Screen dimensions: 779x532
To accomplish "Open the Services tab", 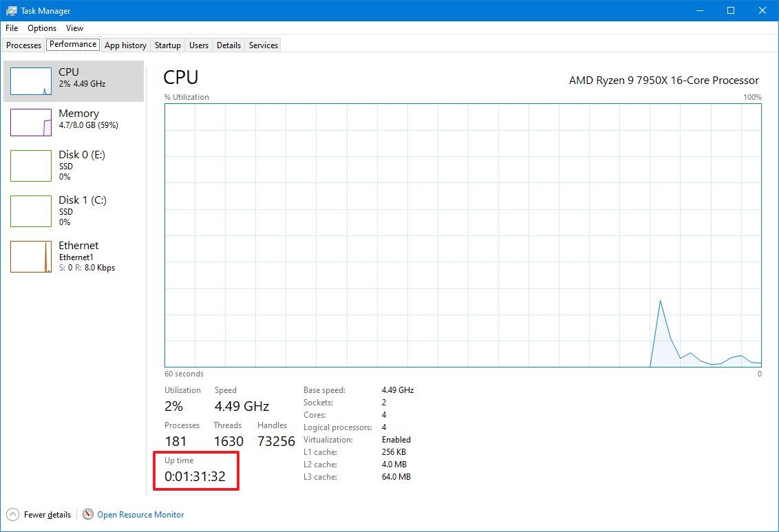I will click(262, 45).
